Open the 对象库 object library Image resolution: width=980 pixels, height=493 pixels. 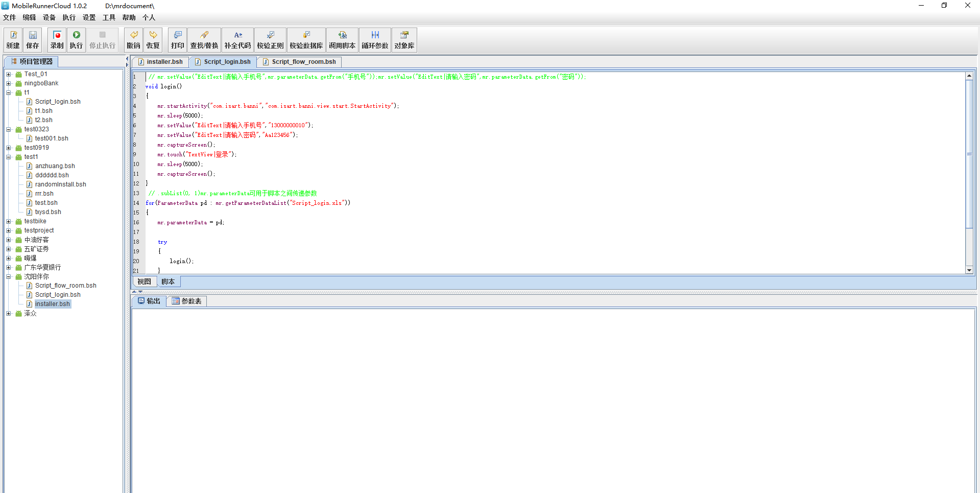coord(404,40)
